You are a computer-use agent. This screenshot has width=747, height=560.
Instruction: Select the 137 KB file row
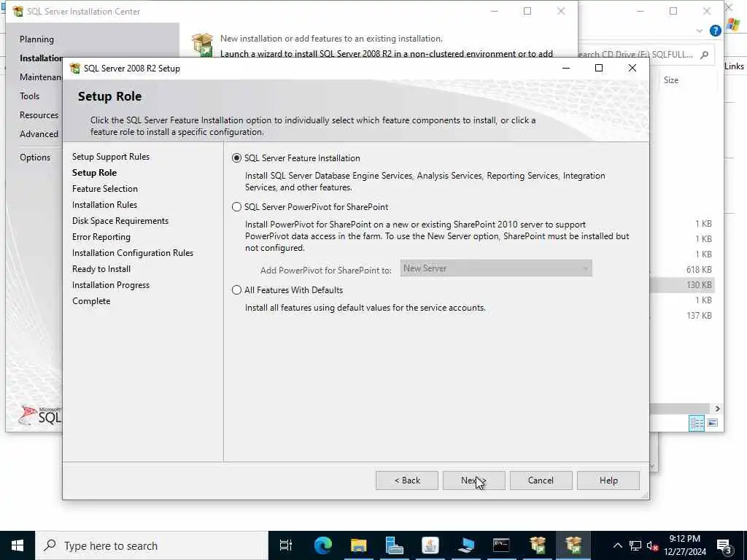tap(682, 315)
